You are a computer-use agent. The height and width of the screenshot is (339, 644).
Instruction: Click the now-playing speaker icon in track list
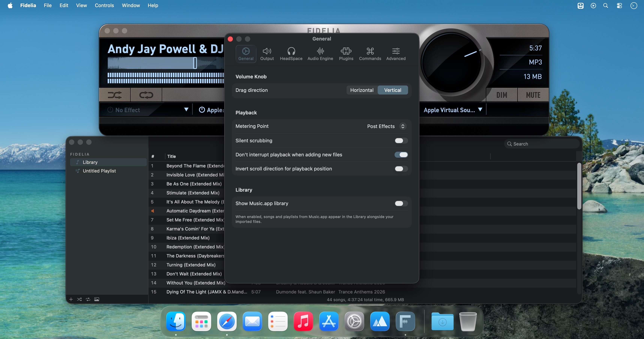[x=152, y=211]
